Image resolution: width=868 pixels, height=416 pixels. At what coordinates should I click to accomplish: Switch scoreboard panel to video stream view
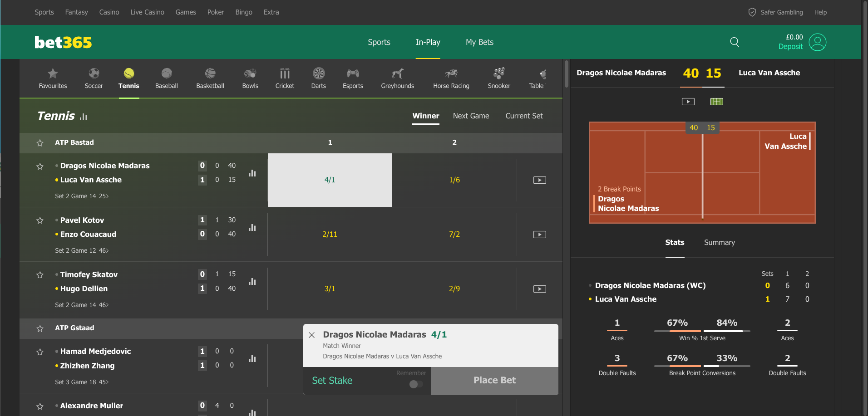(x=688, y=102)
